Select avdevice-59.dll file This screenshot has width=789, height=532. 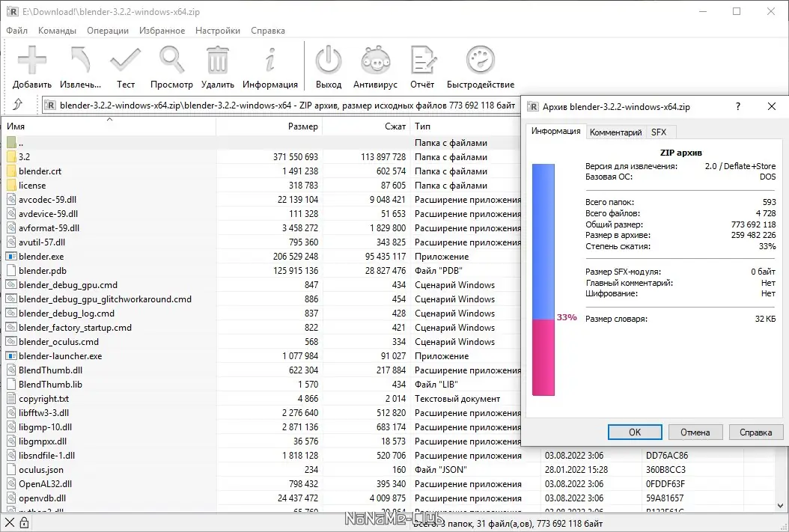[49, 214]
